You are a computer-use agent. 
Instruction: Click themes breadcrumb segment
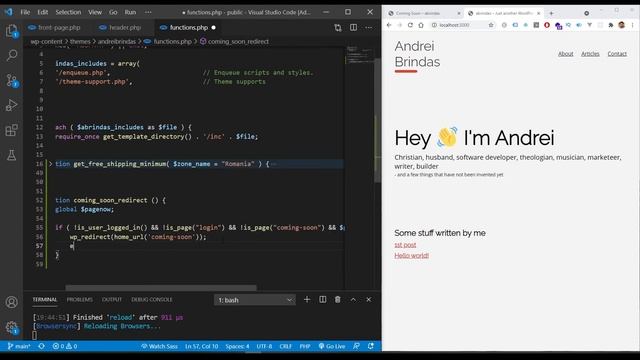coord(80,42)
